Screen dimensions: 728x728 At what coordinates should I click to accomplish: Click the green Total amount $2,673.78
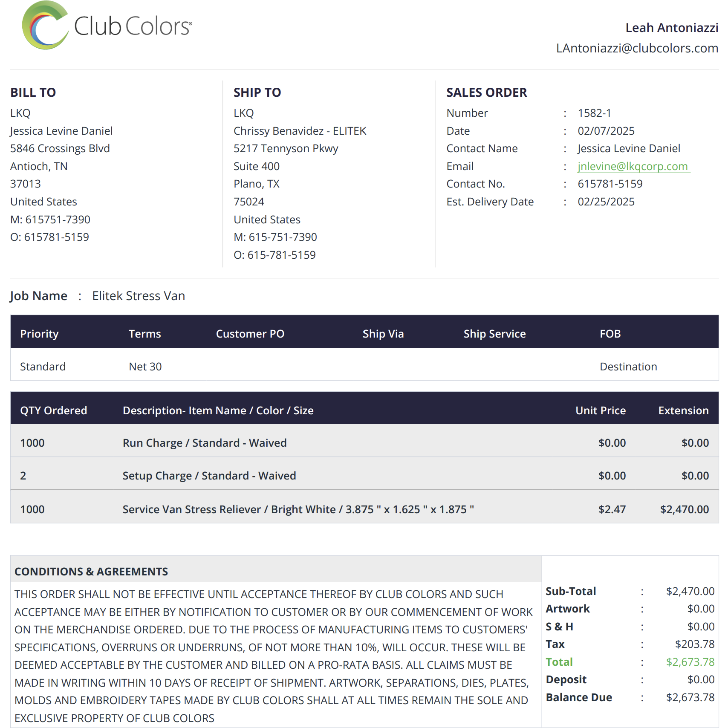[x=690, y=662]
